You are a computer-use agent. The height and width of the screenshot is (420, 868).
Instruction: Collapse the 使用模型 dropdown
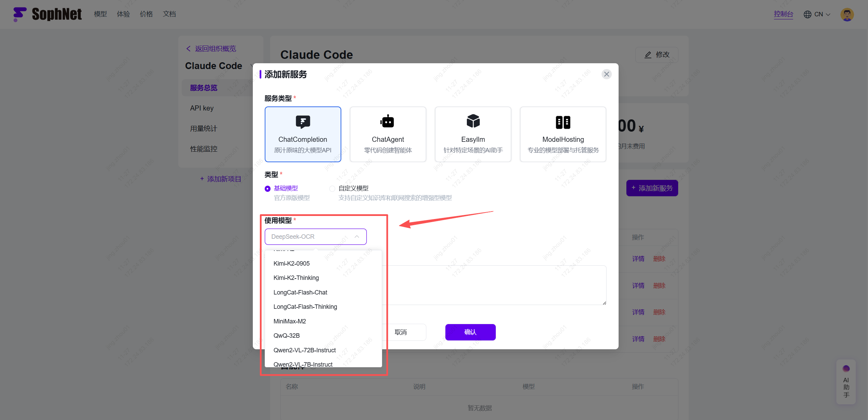(x=357, y=237)
